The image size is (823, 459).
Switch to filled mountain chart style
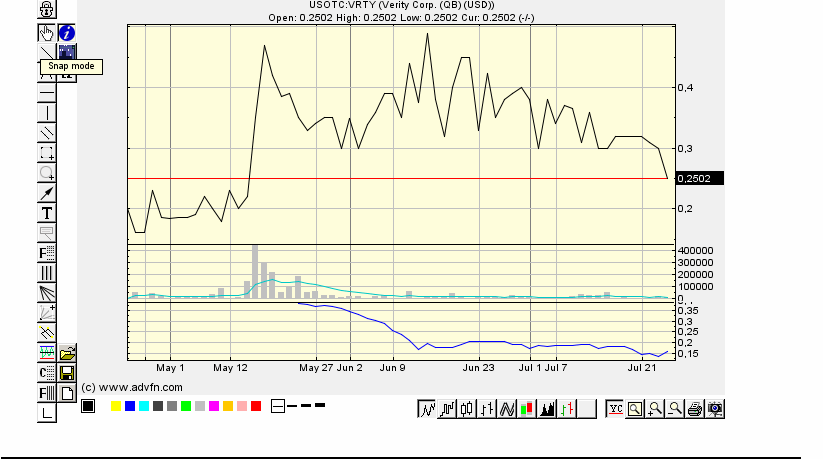coord(547,409)
